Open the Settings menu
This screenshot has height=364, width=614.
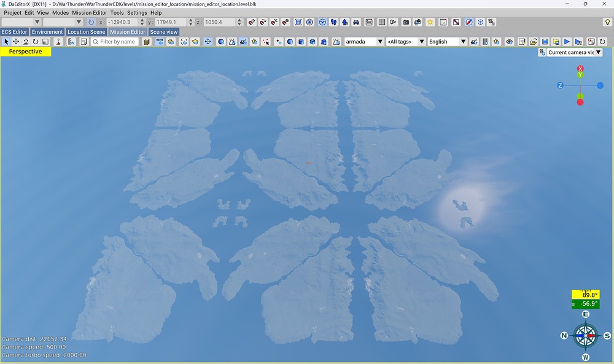tap(137, 12)
